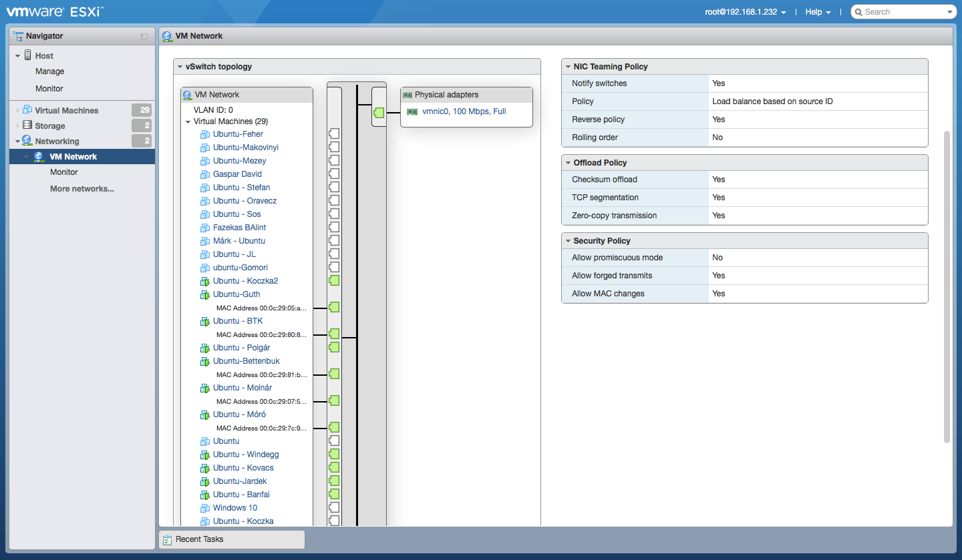The image size is (962, 560).
Task: Open the search options dropdown arrow
Action: [x=951, y=12]
